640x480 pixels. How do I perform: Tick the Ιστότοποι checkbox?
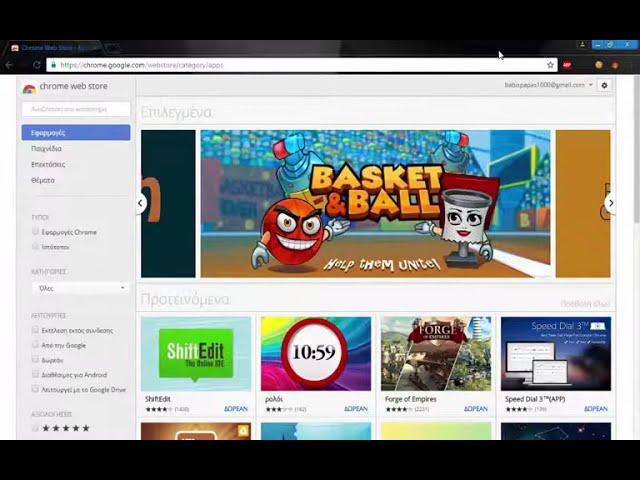click(x=35, y=246)
